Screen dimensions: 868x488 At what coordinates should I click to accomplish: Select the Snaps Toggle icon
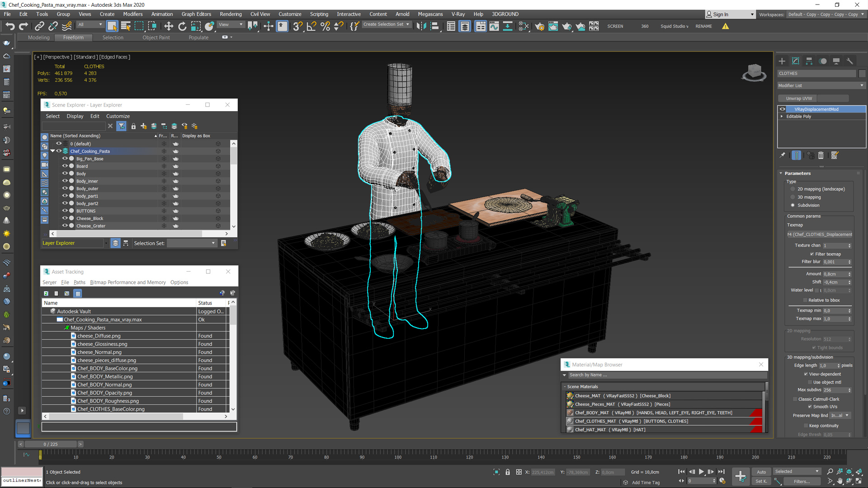click(x=300, y=26)
